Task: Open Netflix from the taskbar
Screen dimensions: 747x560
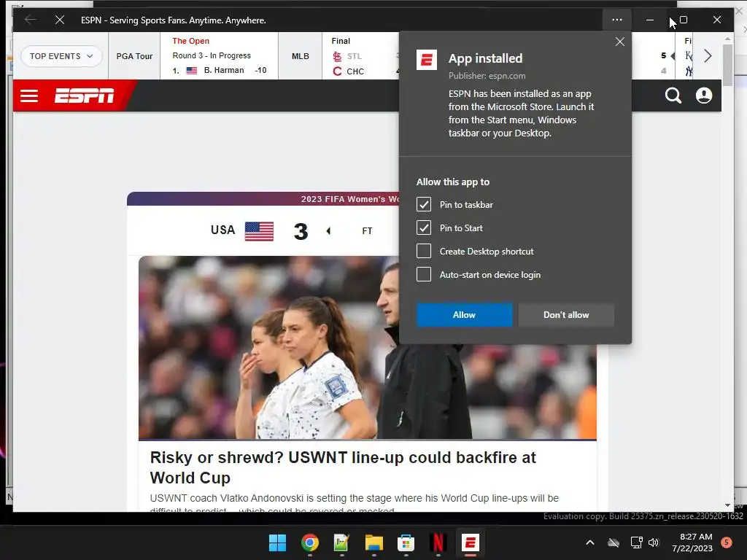Action: click(438, 542)
